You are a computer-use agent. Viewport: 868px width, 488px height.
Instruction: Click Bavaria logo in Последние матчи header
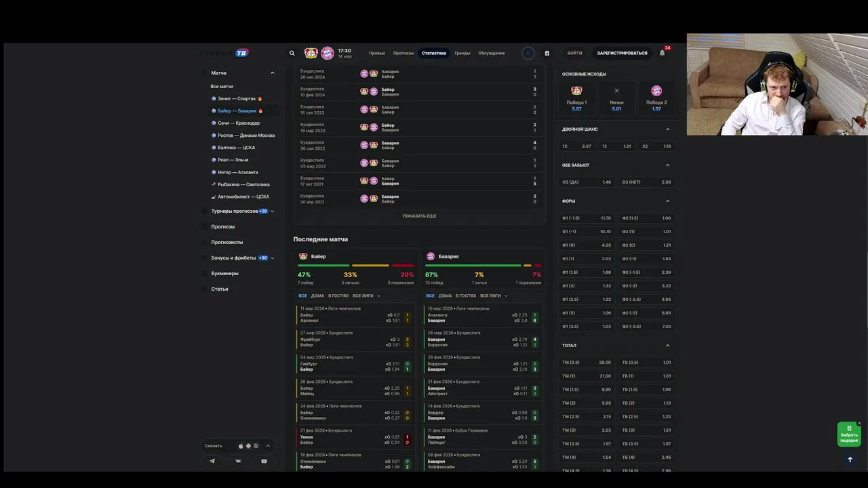click(x=431, y=256)
